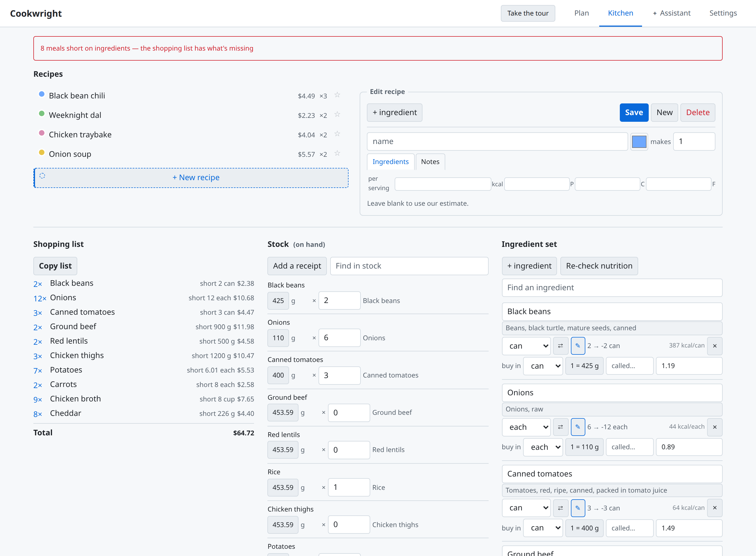756x556 pixels.
Task: Remove Onions with its × button
Action: click(x=715, y=427)
